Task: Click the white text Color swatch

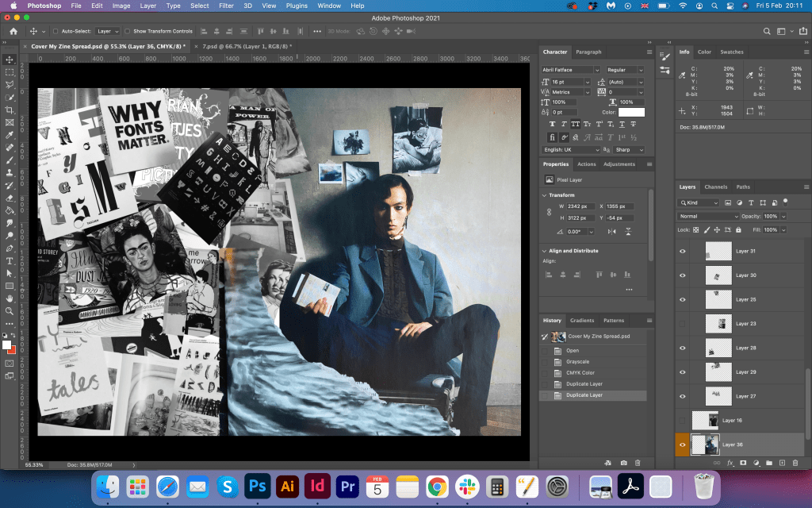Action: [x=631, y=112]
